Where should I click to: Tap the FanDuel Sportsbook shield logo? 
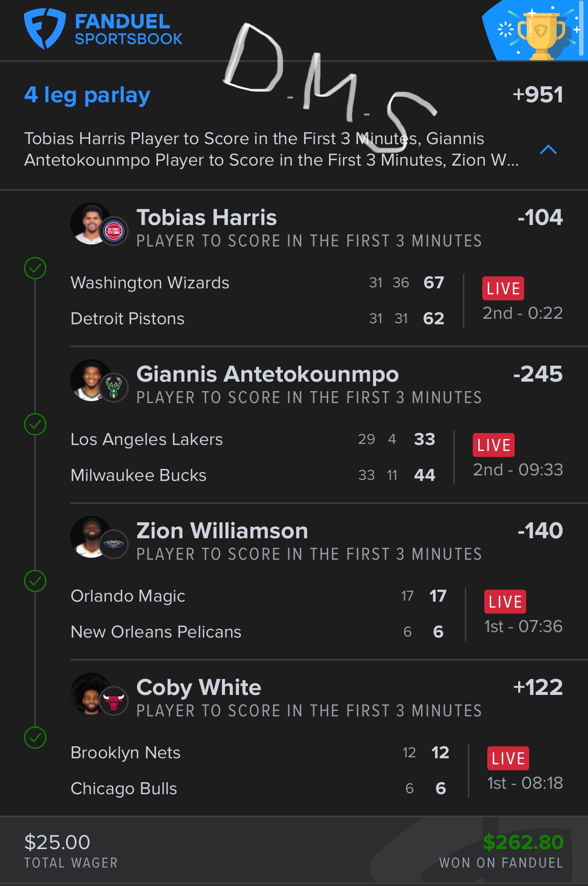(x=44, y=28)
